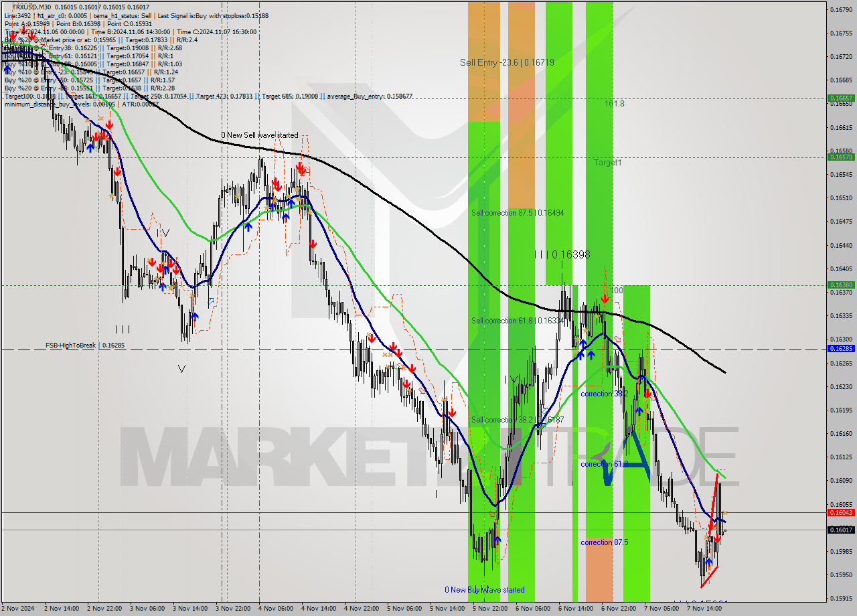Select the 0.16125 price axis value

click(842, 457)
